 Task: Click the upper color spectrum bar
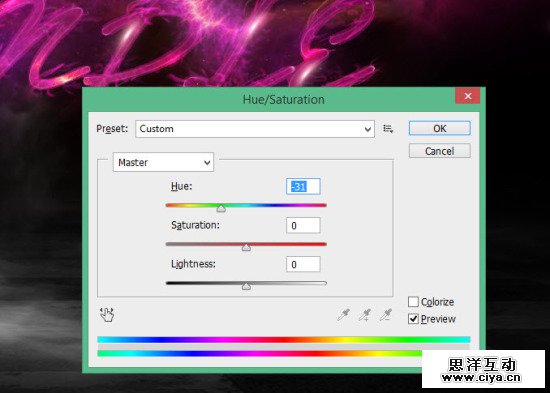point(283,339)
